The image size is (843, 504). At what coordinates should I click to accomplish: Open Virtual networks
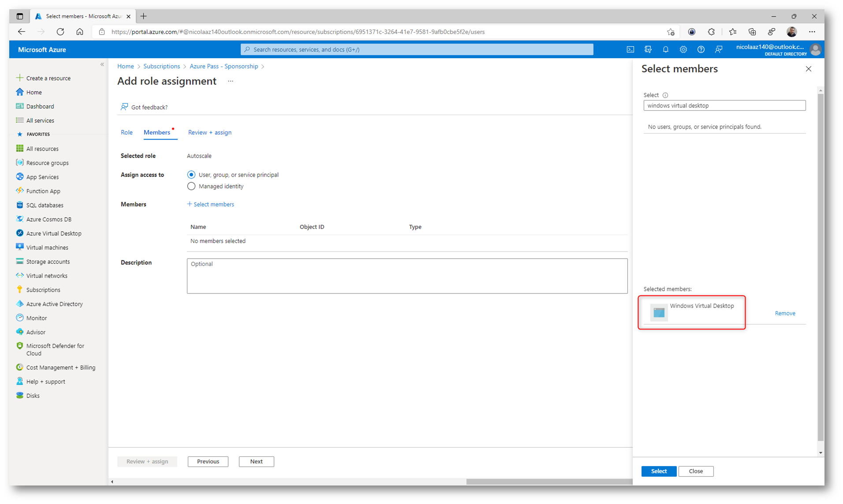click(x=42, y=275)
